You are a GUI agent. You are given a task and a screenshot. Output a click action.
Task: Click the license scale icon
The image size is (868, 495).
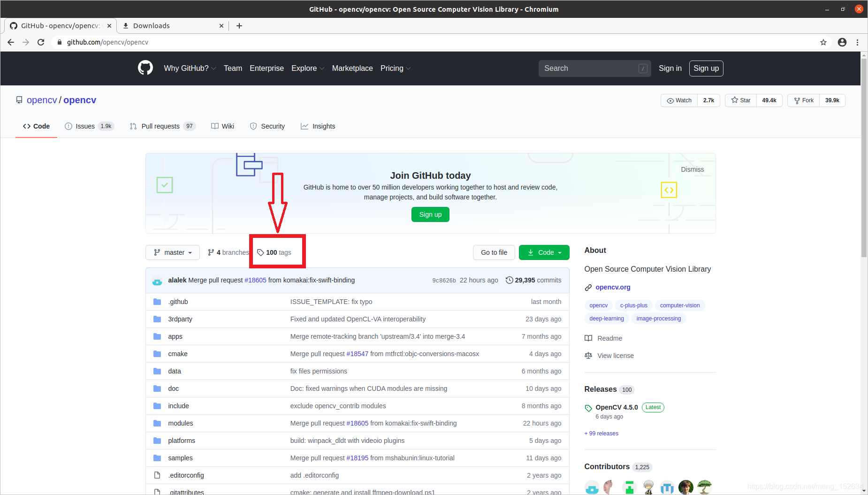tap(588, 356)
